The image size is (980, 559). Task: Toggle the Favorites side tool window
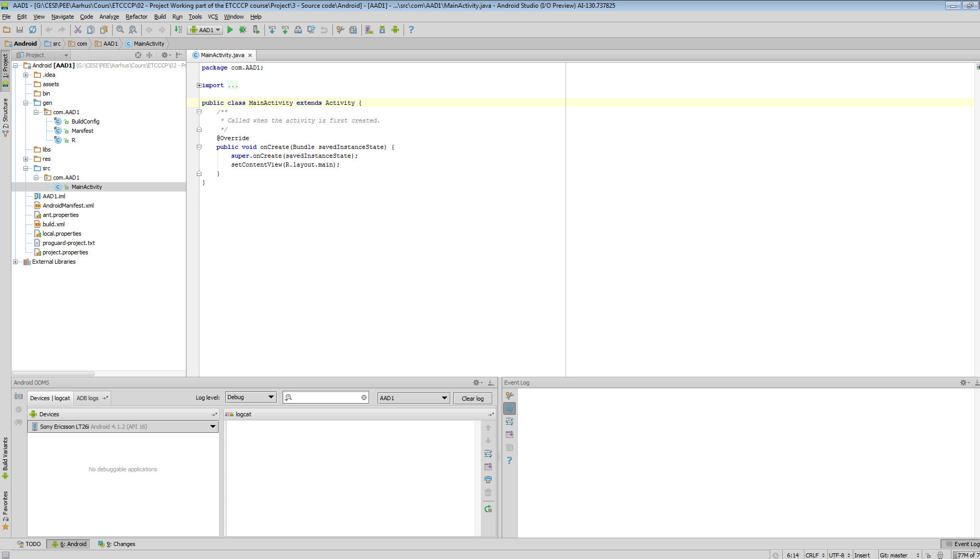point(5,510)
